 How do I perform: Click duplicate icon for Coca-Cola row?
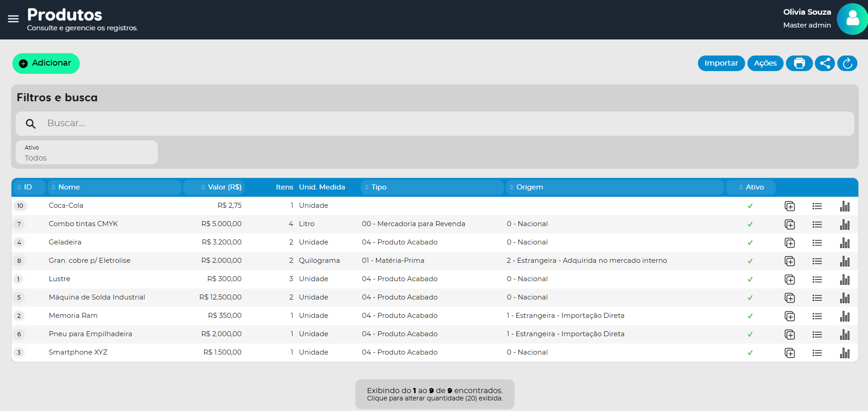click(789, 206)
